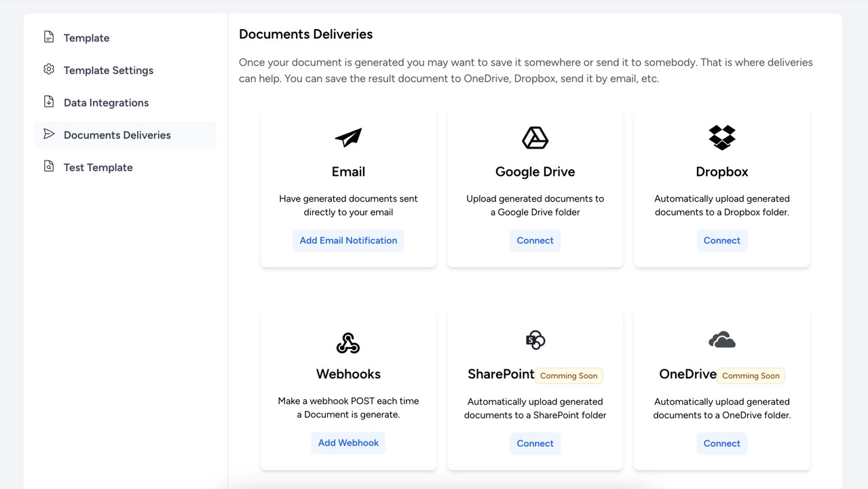
Task: Click the Data Integrations sidebar icon
Action: pyautogui.click(x=49, y=102)
